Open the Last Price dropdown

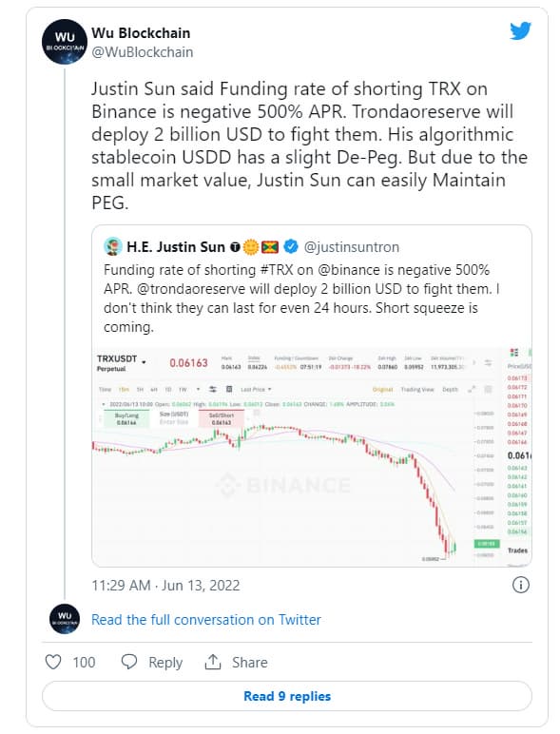pos(256,390)
